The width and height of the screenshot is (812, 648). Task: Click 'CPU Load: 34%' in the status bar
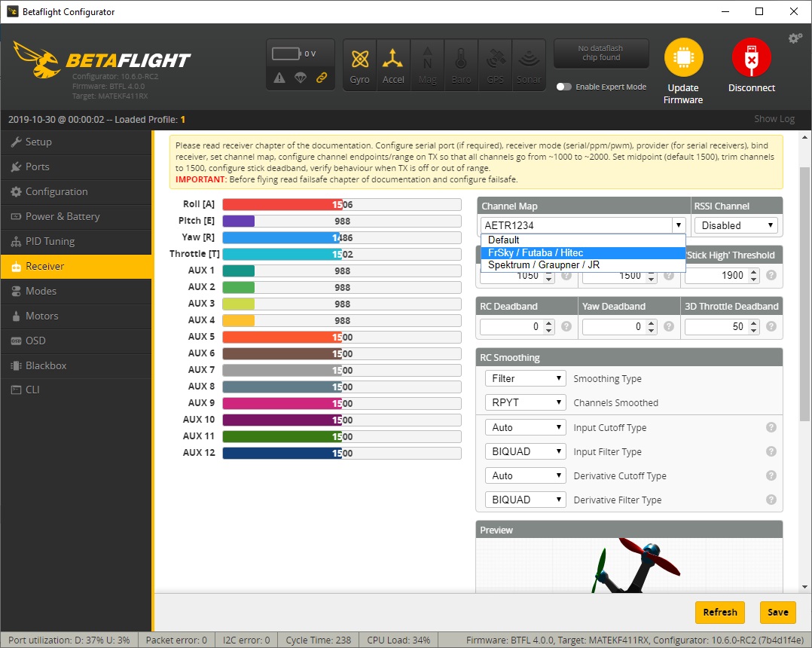click(398, 640)
